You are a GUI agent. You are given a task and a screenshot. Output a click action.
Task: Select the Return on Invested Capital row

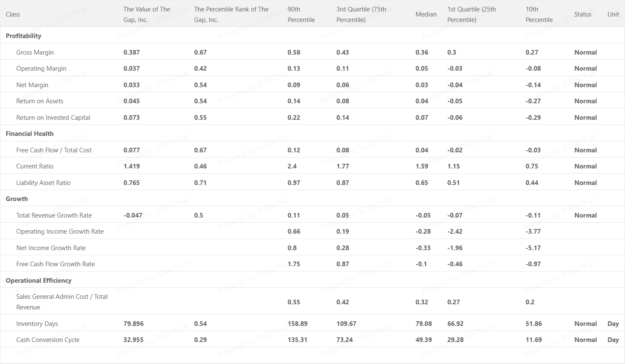(53, 118)
